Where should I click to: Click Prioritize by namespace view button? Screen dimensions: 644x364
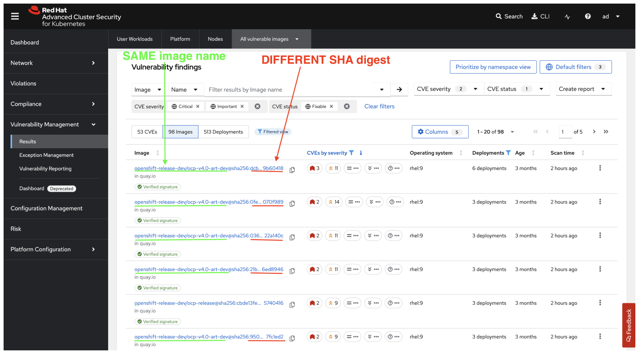493,67
